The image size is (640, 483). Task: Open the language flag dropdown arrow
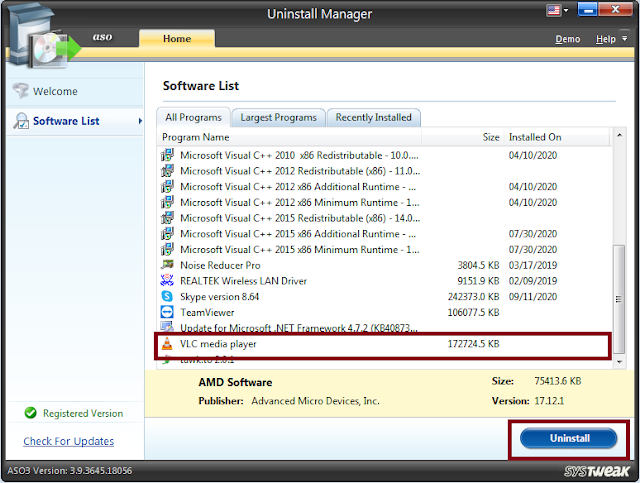pos(566,10)
